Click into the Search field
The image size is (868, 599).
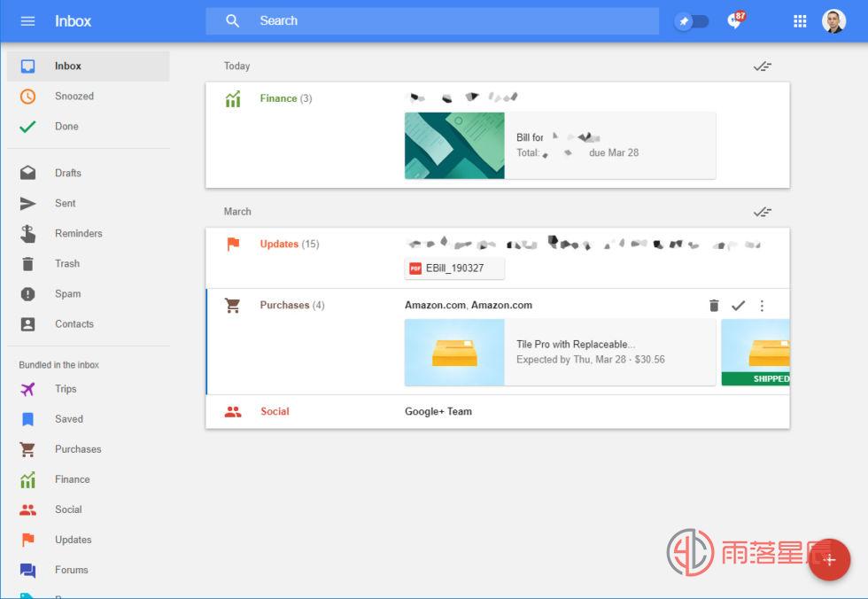click(432, 21)
